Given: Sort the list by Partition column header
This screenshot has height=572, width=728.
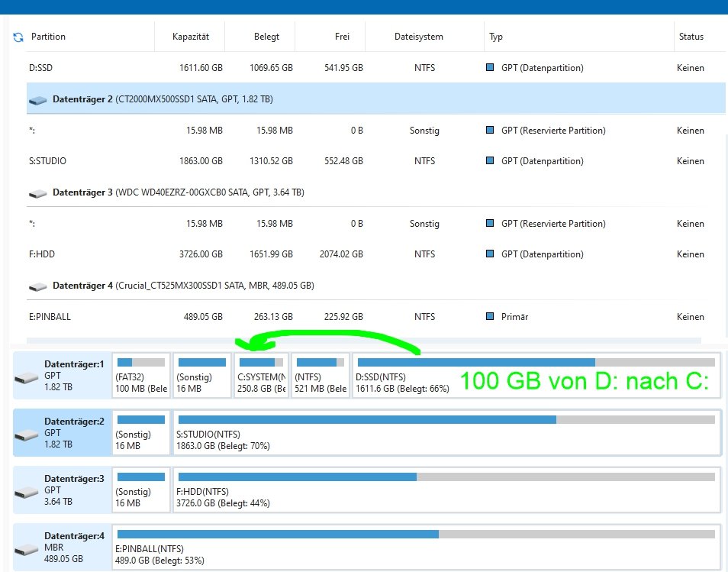Looking at the screenshot, I should (x=48, y=37).
